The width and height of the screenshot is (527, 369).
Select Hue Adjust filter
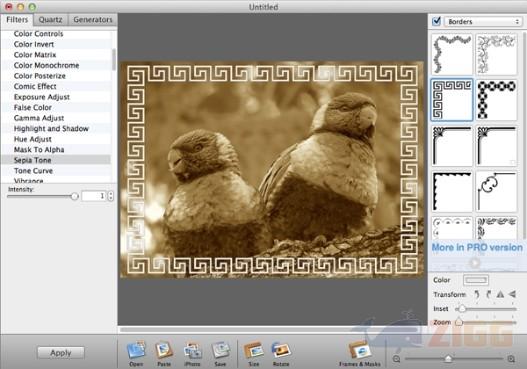[x=56, y=139]
